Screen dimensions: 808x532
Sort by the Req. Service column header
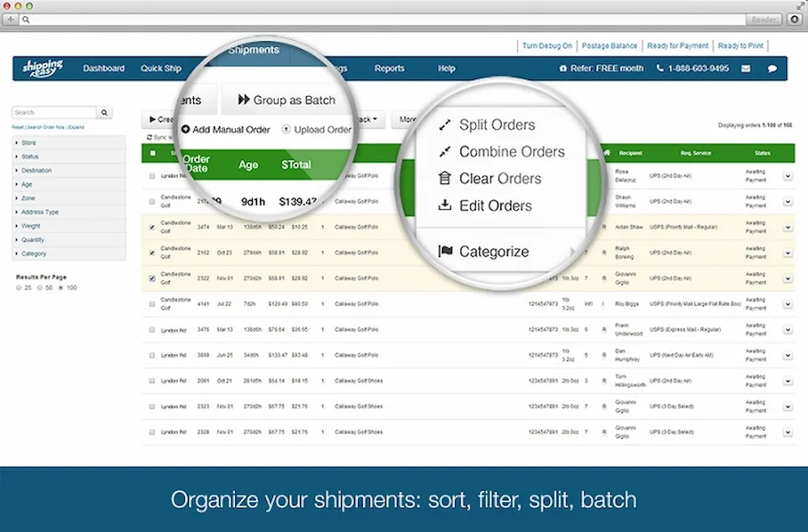696,153
